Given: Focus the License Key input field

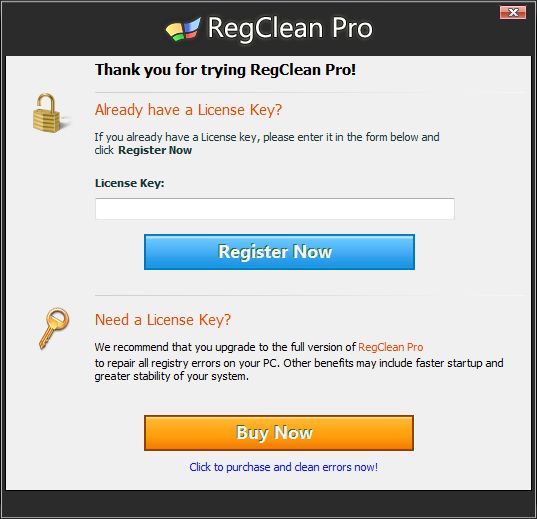Looking at the screenshot, I should point(275,209).
